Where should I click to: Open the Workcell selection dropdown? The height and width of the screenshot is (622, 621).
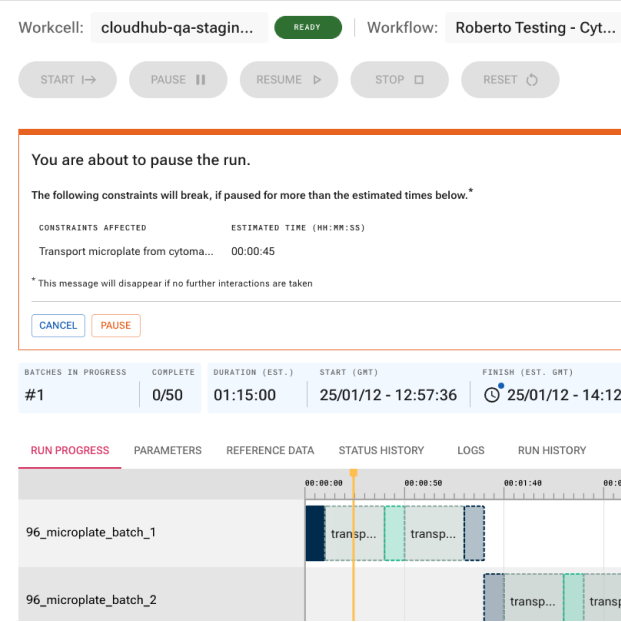pyautogui.click(x=179, y=28)
